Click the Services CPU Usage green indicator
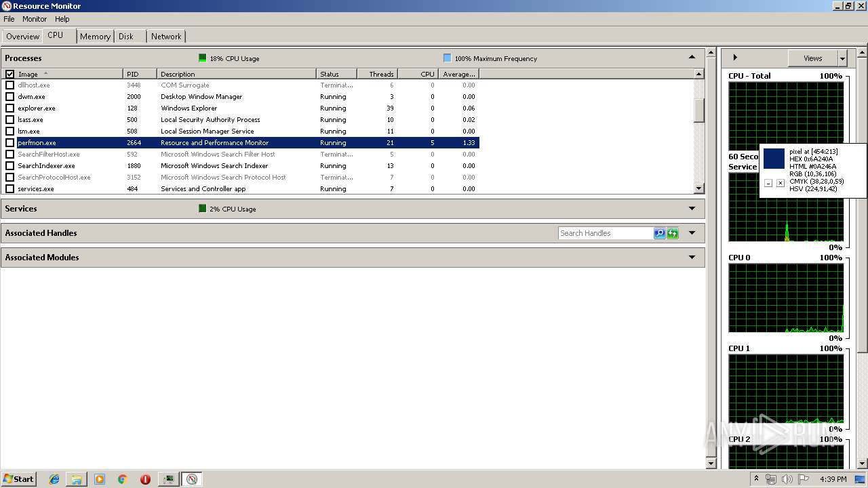This screenshot has height=488, width=868. click(202, 209)
